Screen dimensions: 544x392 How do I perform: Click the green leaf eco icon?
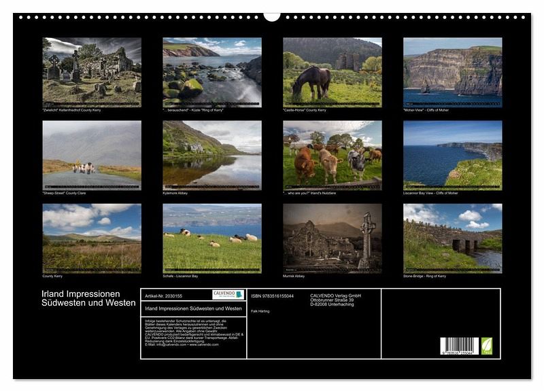coord(486,346)
